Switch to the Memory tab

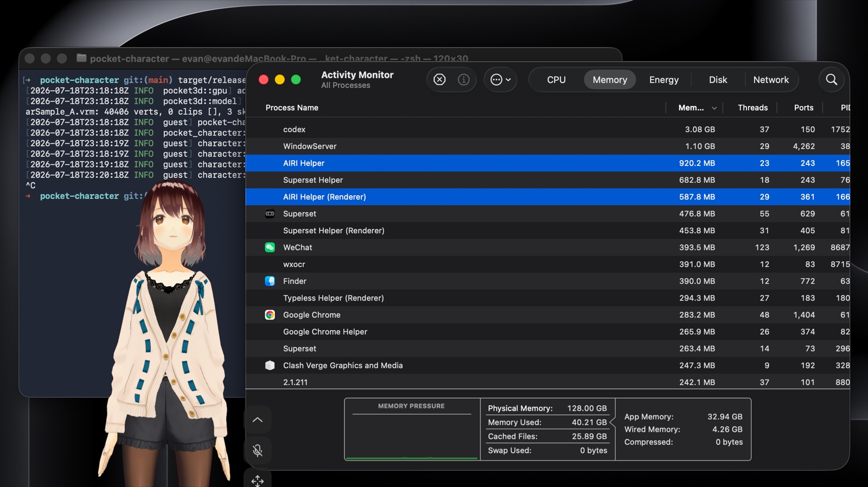pos(610,80)
